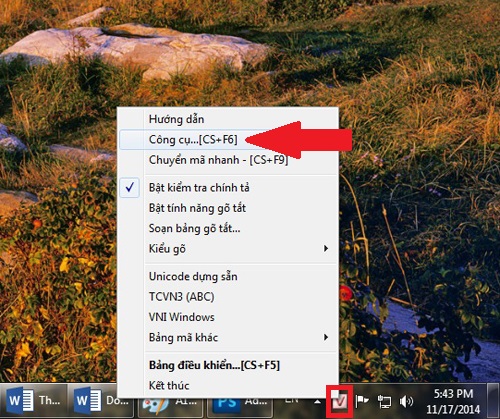The image size is (500, 419).
Task: Open the taskbar clock showing 5:43 PM
Action: point(453,401)
